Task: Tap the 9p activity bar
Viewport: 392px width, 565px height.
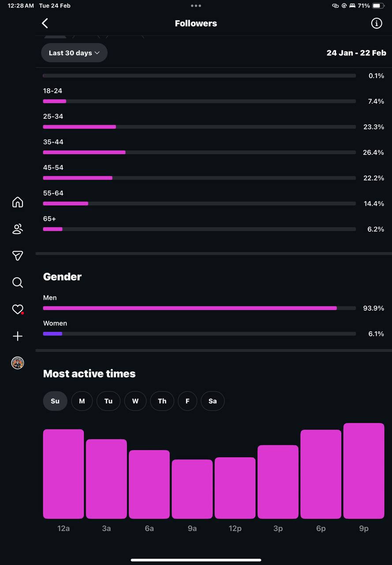Action: tap(364, 471)
